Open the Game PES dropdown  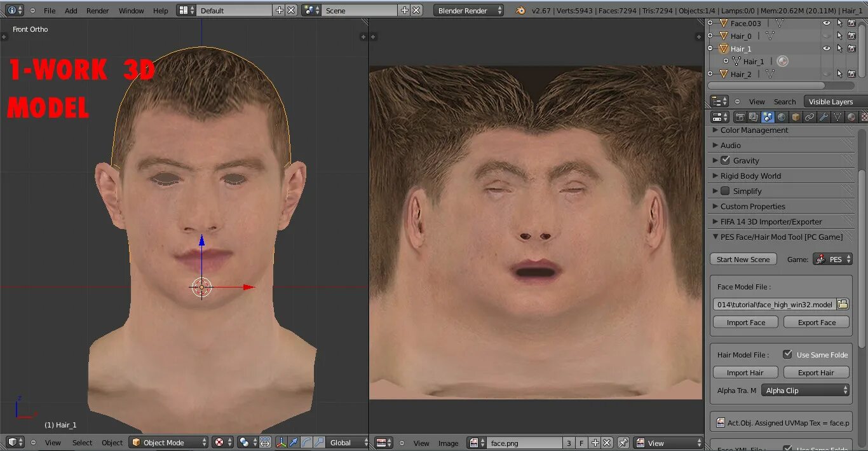coord(832,259)
